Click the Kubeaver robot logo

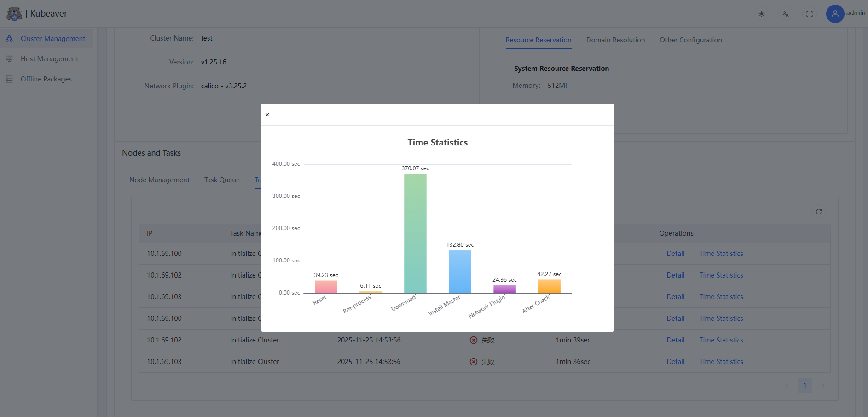14,13
